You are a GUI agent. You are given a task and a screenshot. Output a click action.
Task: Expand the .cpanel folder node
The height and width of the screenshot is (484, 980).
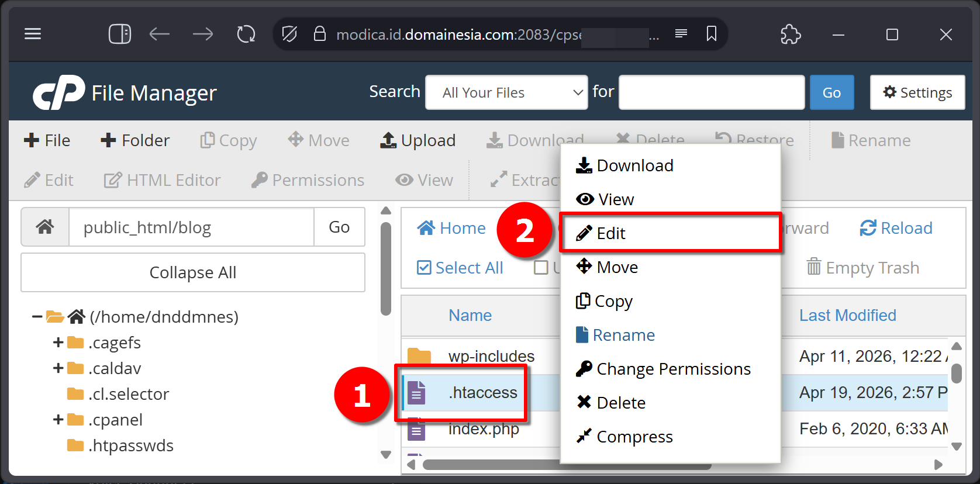point(58,420)
